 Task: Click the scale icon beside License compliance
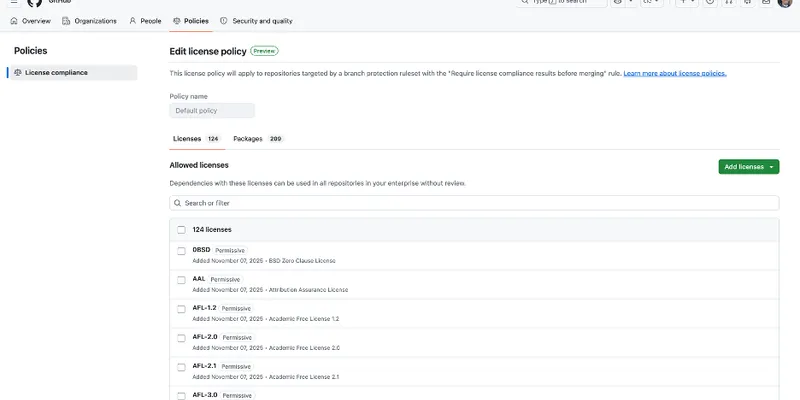click(18, 72)
